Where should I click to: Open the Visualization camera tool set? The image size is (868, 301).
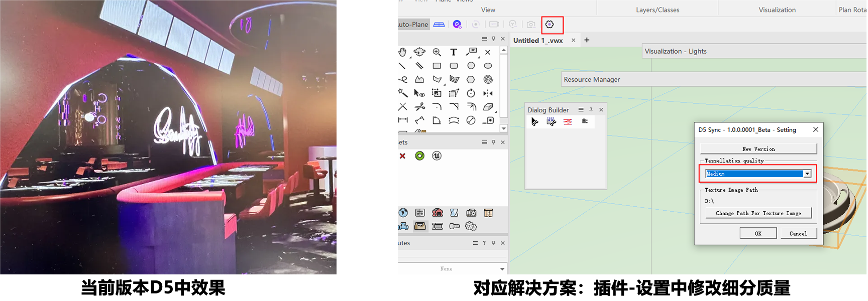coord(471,213)
